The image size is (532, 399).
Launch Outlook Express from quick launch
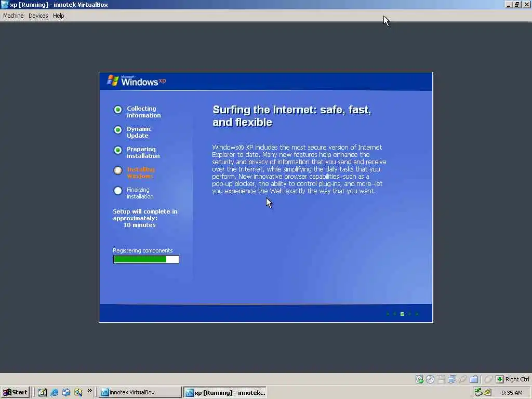pos(66,392)
